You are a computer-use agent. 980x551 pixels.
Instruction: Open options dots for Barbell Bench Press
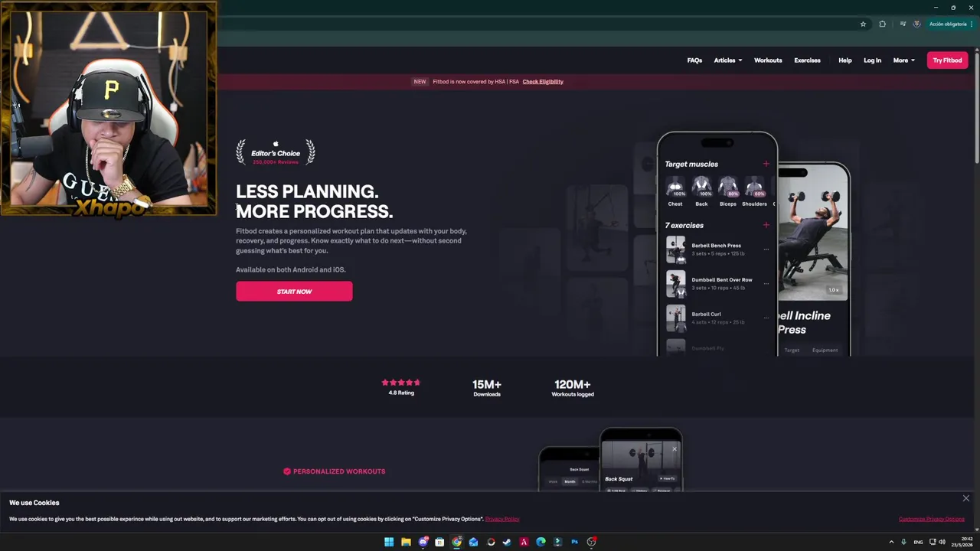pyautogui.click(x=766, y=249)
